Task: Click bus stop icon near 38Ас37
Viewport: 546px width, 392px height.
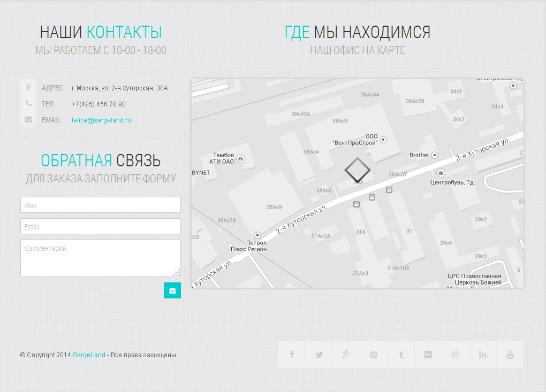Action: [389, 190]
